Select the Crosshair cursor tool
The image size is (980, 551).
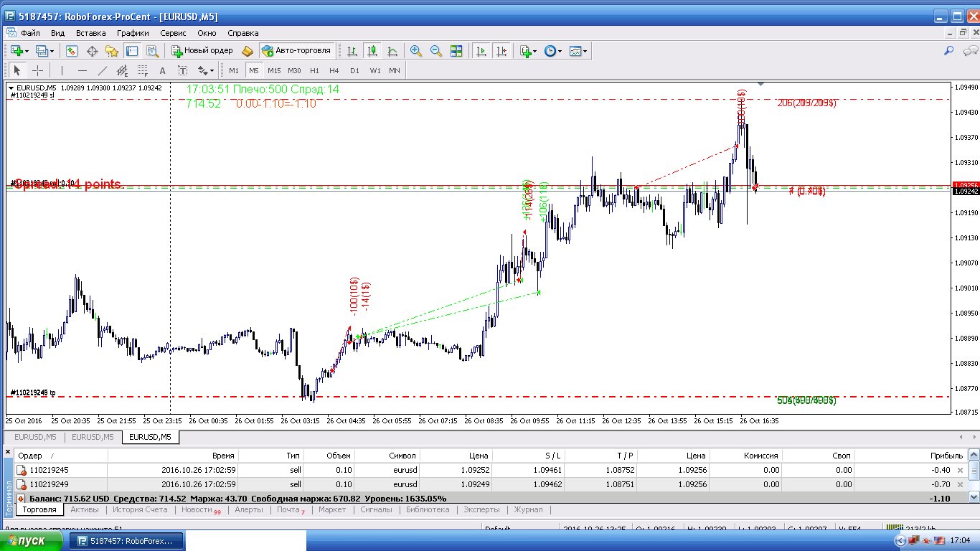click(37, 70)
